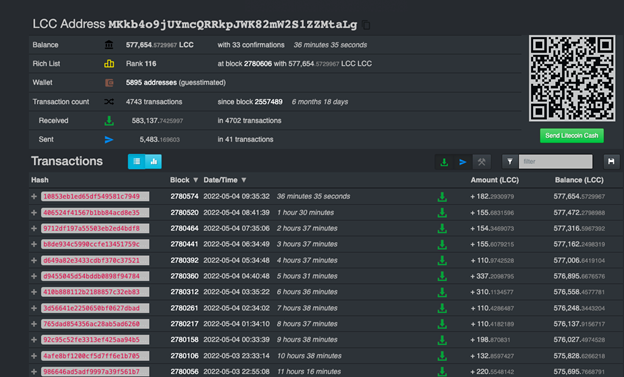624x377 pixels.
Task: Open transaction hash d649a82e3433cdbf370c37521
Action: click(95, 260)
